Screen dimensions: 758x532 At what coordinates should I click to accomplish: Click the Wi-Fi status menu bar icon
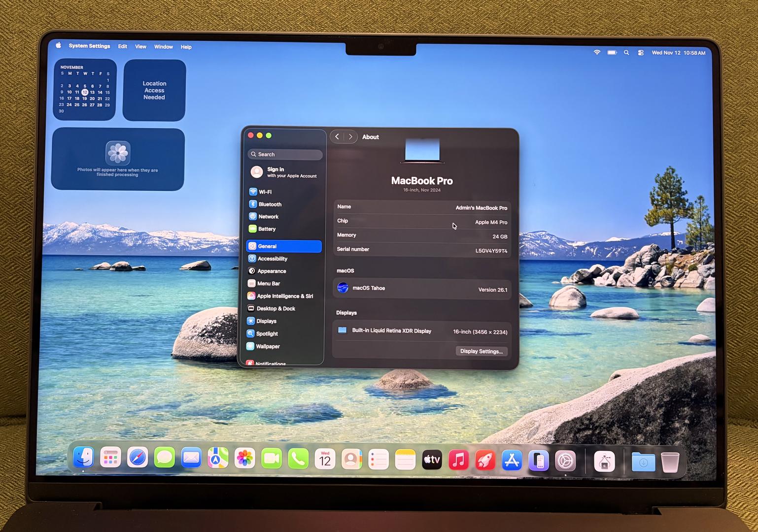[x=597, y=52]
